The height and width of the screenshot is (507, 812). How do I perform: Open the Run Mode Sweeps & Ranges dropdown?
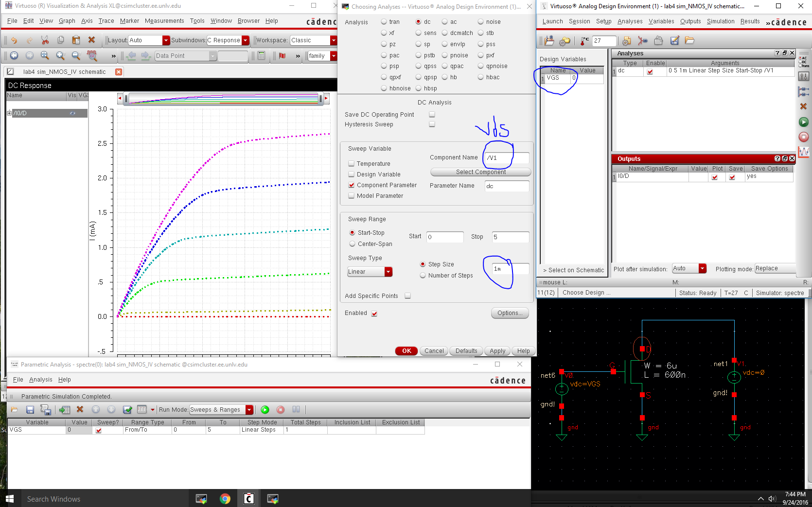[x=249, y=410]
